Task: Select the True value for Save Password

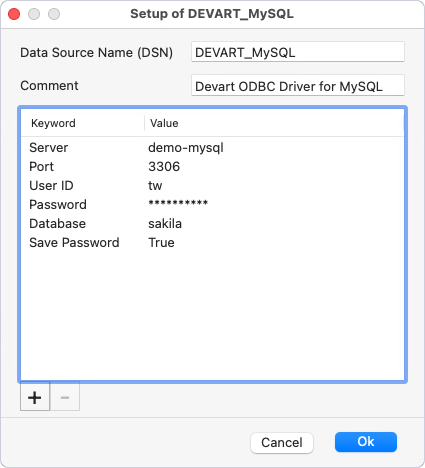Action: click(x=161, y=243)
